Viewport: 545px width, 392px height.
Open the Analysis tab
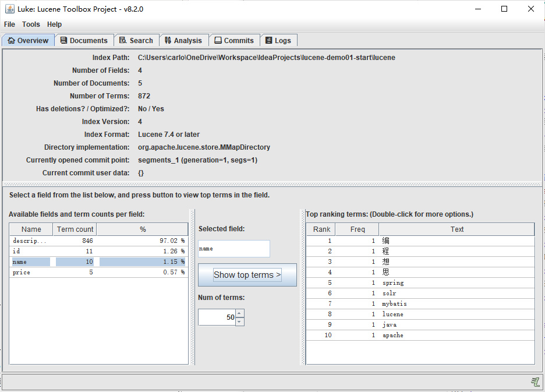point(183,40)
